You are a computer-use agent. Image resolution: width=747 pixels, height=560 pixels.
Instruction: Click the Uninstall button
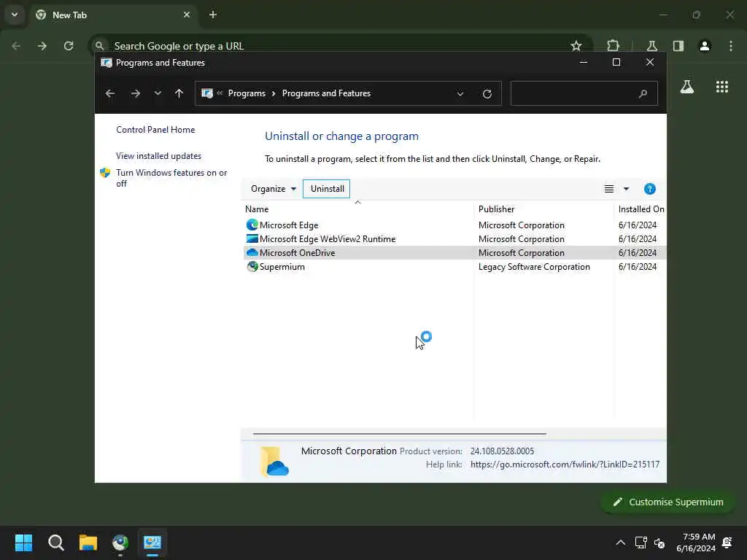(327, 189)
